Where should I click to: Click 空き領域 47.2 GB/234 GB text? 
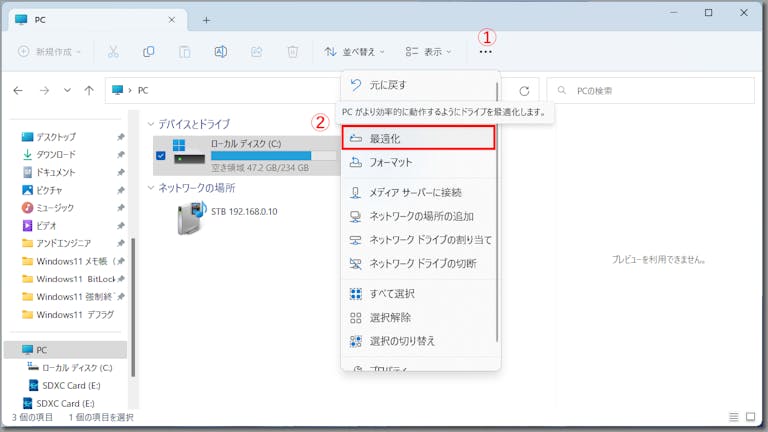pos(260,168)
